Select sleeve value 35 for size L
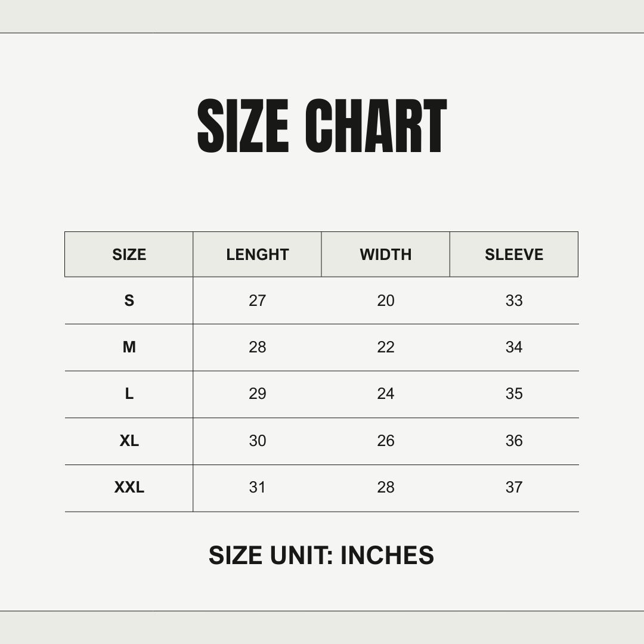 (x=514, y=394)
